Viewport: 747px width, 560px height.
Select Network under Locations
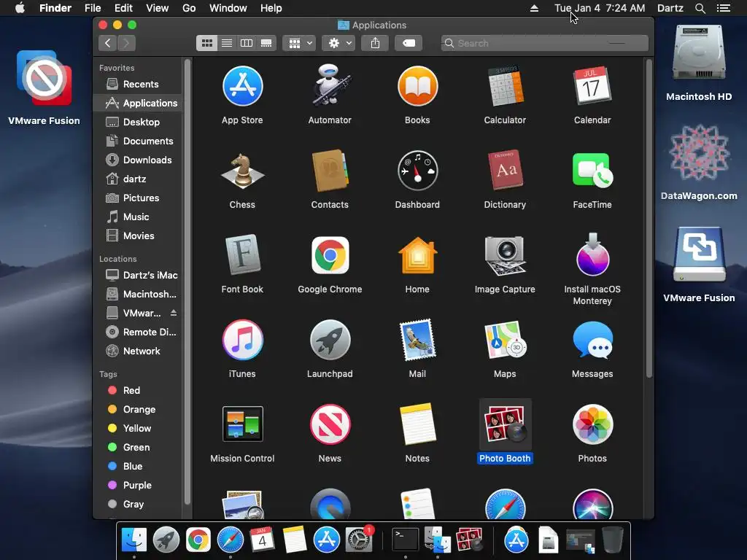click(138, 351)
